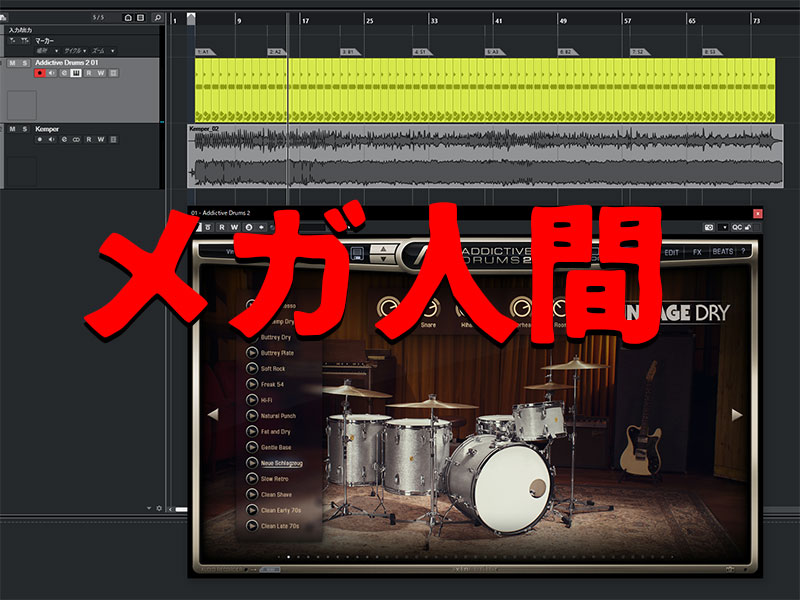Viewport: 800px width, 600px height.
Task: Preview the Soft Rock preset play icon
Action: coord(252,369)
